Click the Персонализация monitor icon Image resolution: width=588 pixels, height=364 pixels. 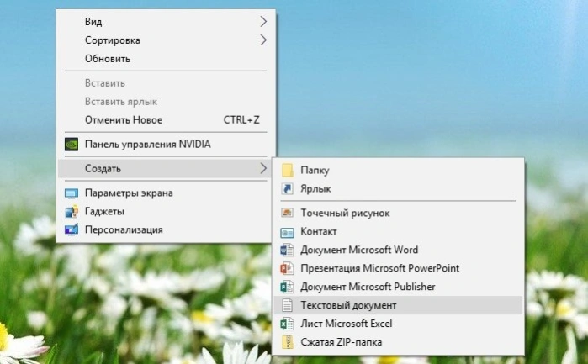[72, 229]
